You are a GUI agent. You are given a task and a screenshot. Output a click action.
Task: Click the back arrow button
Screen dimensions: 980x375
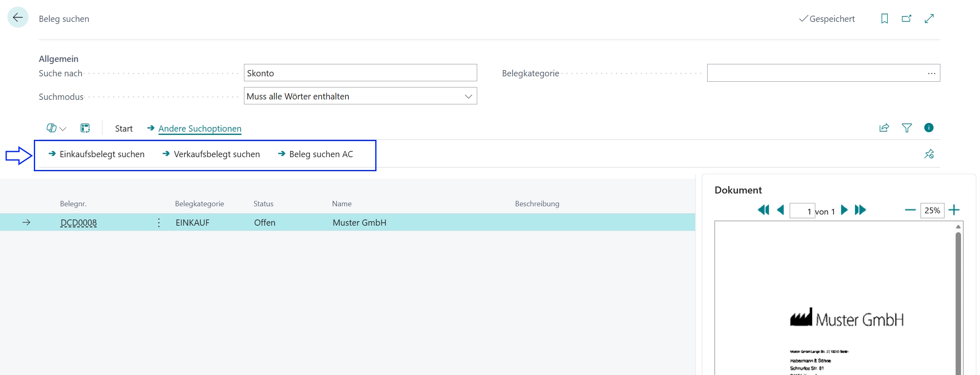point(18,17)
